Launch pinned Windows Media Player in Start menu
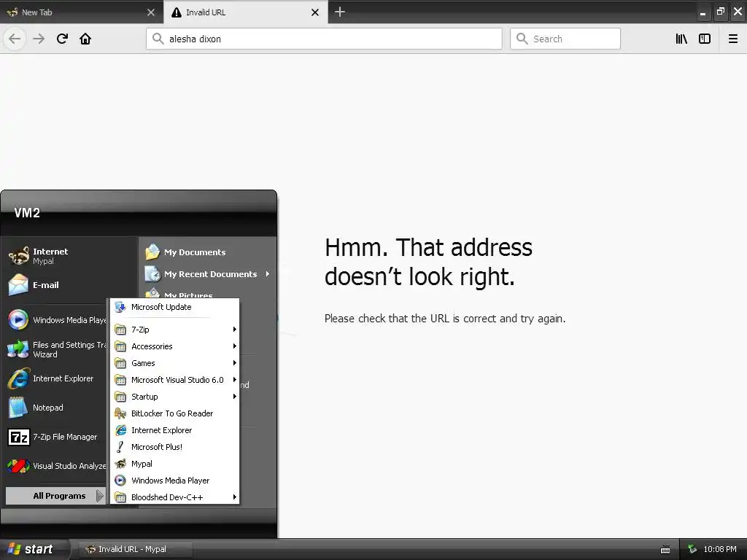747x560 pixels. 57,320
